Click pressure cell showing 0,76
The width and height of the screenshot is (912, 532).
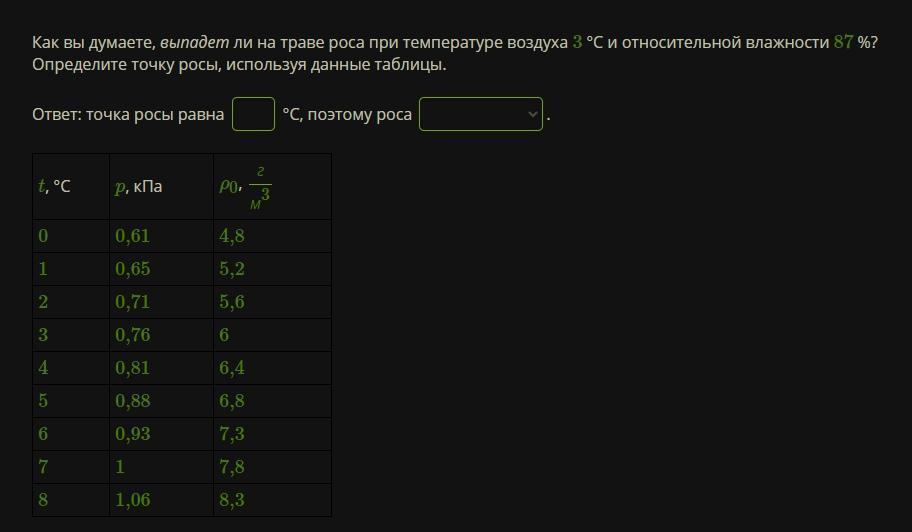(x=162, y=335)
